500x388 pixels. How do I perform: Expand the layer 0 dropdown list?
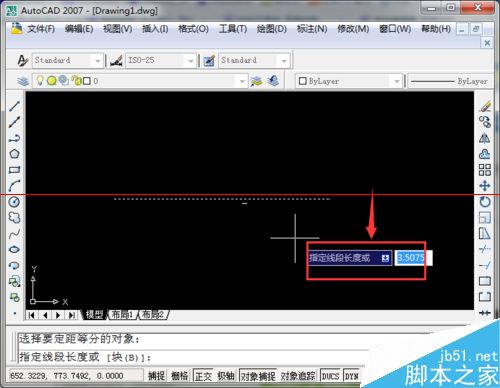coord(242,81)
